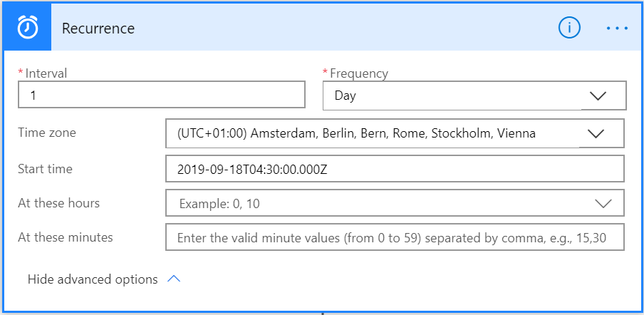Click the Start time input field
The height and width of the screenshot is (315, 644).
(394, 169)
